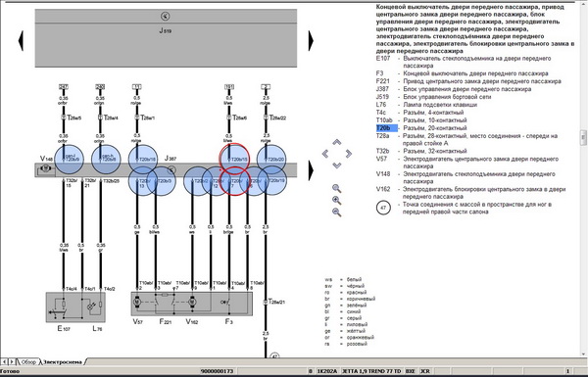Click the vertical scrollbar thumb on right edge
This screenshot has width=588, height=377.
tap(583, 137)
